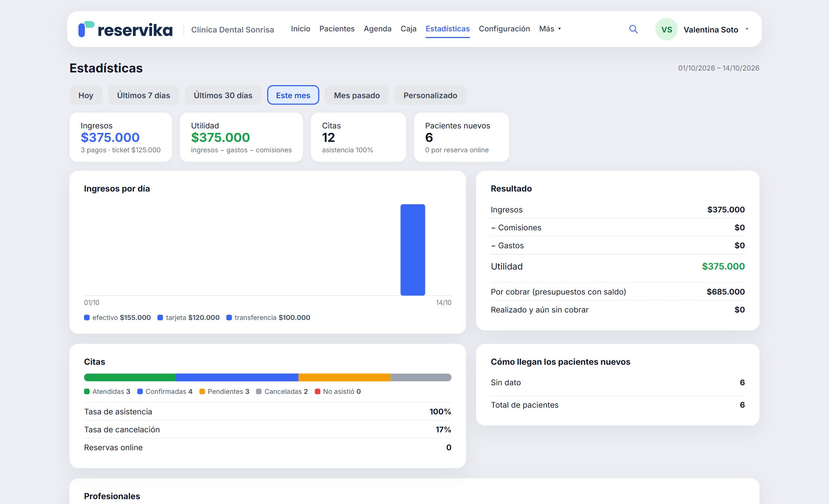Image resolution: width=829 pixels, height=504 pixels.
Task: Switch to Mes pasado range
Action: (x=357, y=95)
